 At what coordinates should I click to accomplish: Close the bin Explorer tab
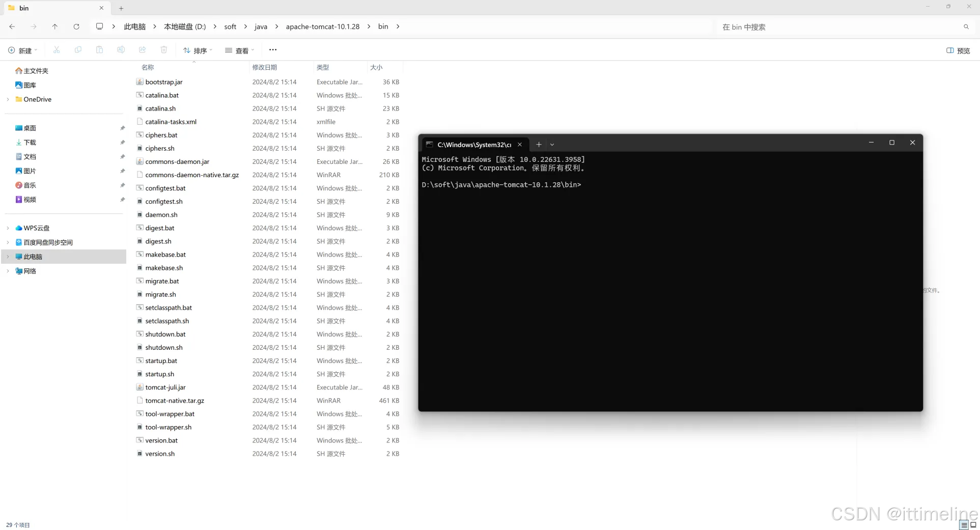click(101, 8)
